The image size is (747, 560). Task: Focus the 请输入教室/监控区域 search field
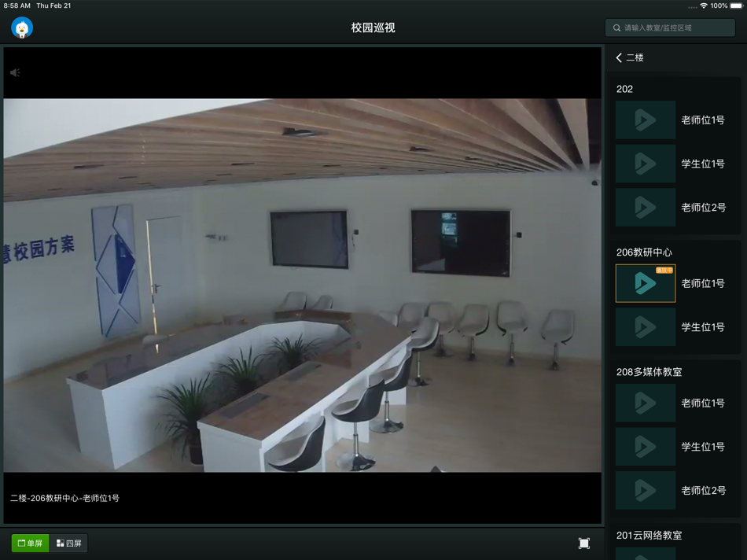[x=670, y=28]
